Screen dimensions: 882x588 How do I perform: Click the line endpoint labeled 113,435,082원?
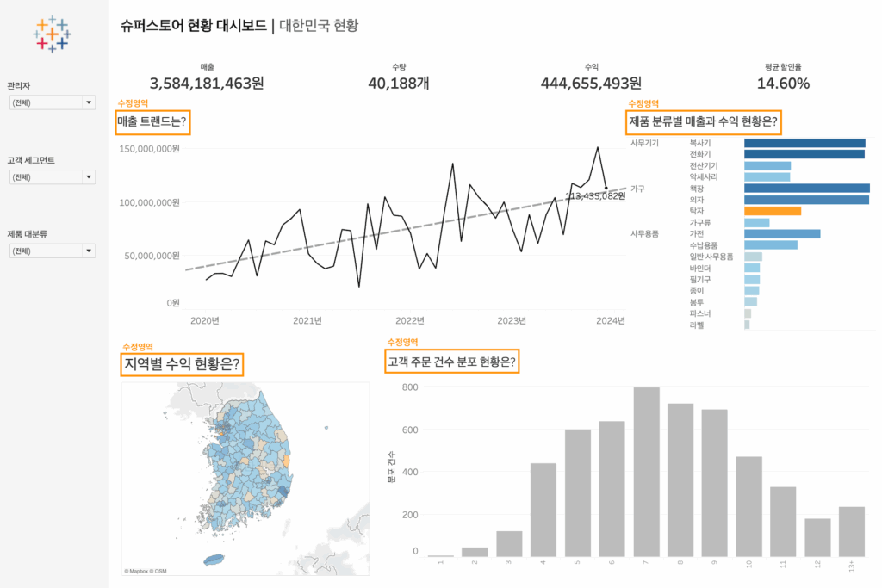click(606, 188)
